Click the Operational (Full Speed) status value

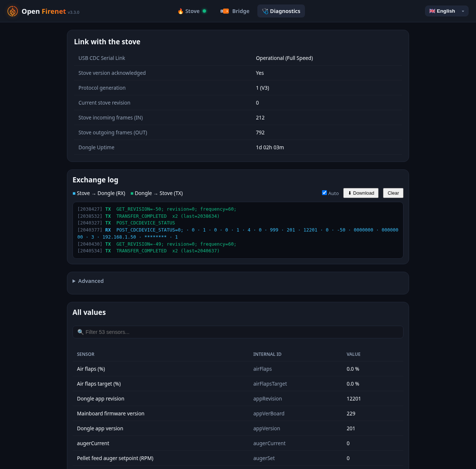point(284,58)
